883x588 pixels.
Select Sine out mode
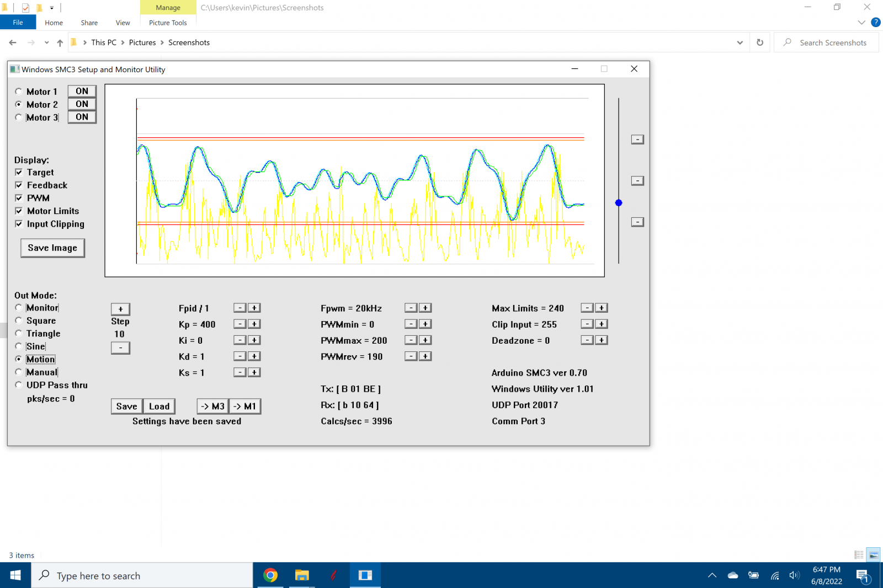click(19, 346)
